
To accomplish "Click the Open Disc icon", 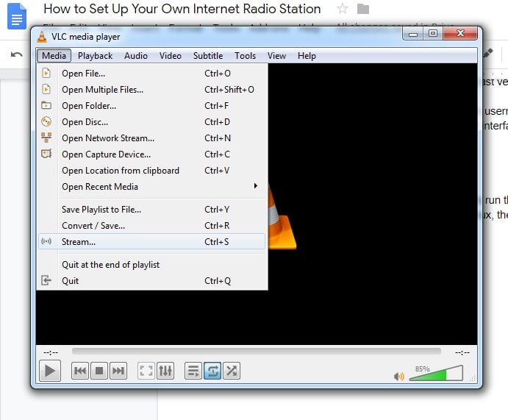I will point(46,121).
